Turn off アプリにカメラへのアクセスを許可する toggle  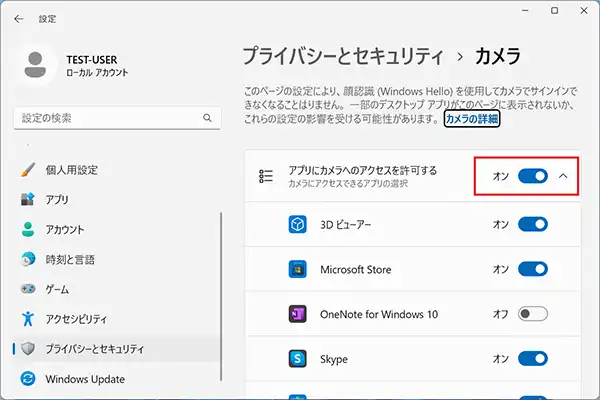click(533, 176)
